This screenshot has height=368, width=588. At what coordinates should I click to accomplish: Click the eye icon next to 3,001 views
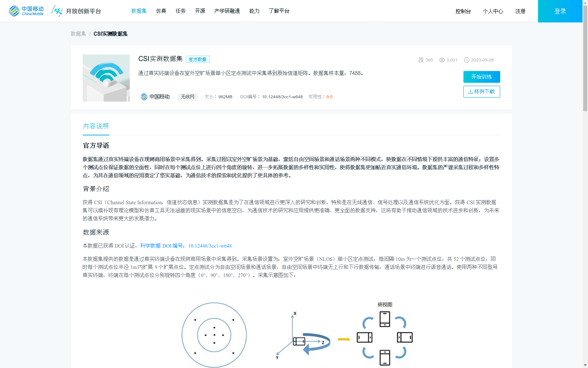coord(442,60)
